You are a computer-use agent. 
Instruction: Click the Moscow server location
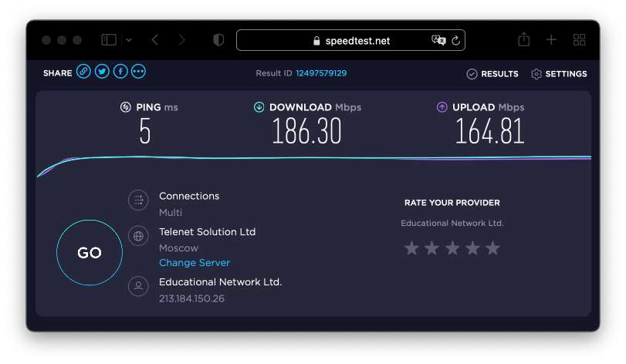178,248
